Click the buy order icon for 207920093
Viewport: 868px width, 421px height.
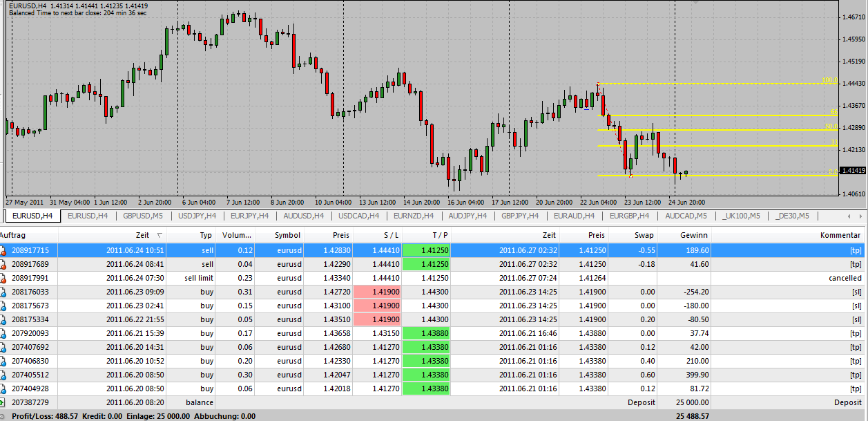(5, 333)
